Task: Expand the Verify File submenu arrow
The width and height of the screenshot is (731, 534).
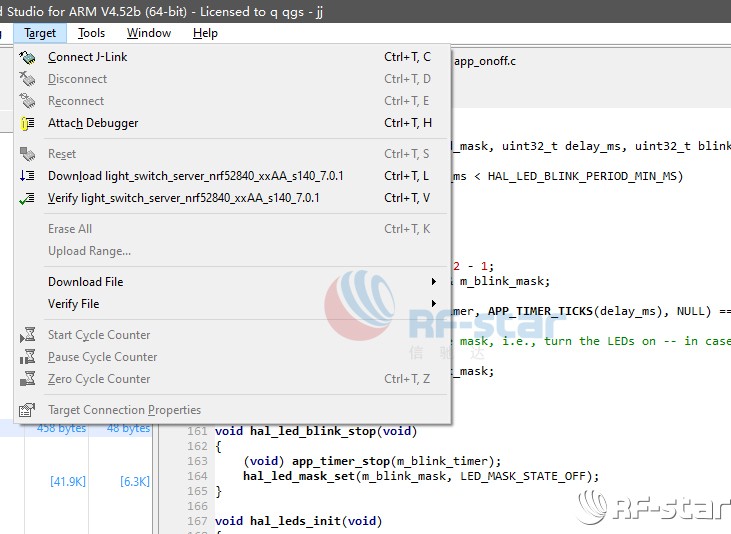Action: pos(434,304)
